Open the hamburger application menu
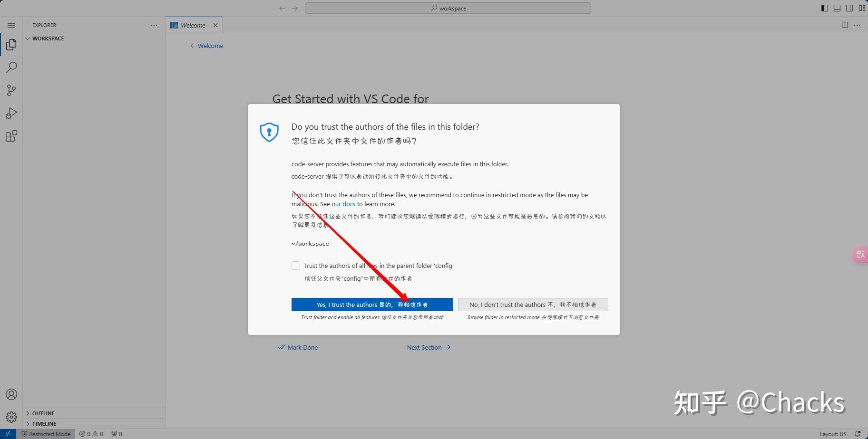The image size is (868, 439). pyautogui.click(x=11, y=25)
